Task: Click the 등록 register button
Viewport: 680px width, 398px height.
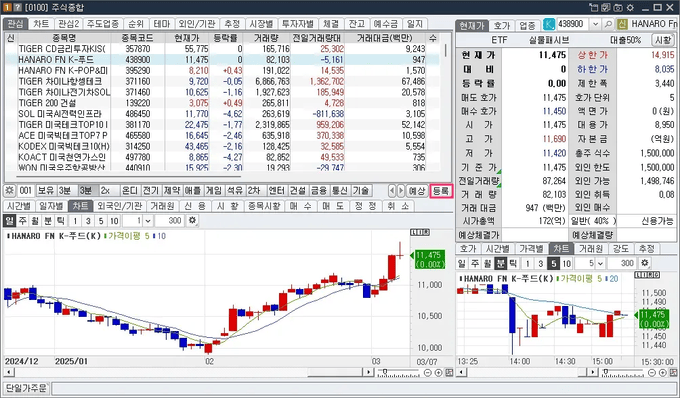Action: [x=441, y=191]
